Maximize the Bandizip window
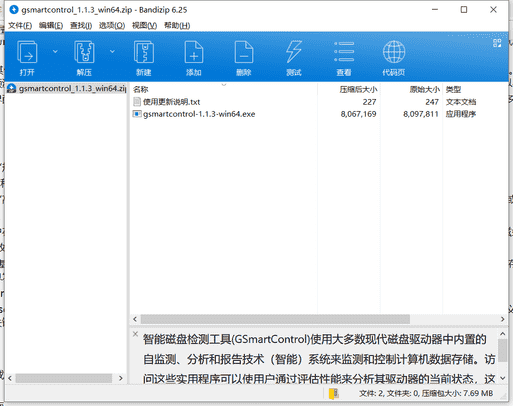 click(x=464, y=10)
